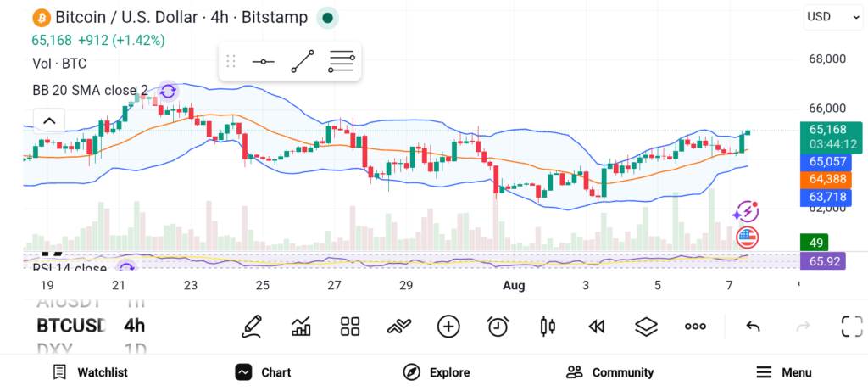Screen dimensions: 868x391
Task: Add symbol with the plus circle icon
Action: coord(448,327)
